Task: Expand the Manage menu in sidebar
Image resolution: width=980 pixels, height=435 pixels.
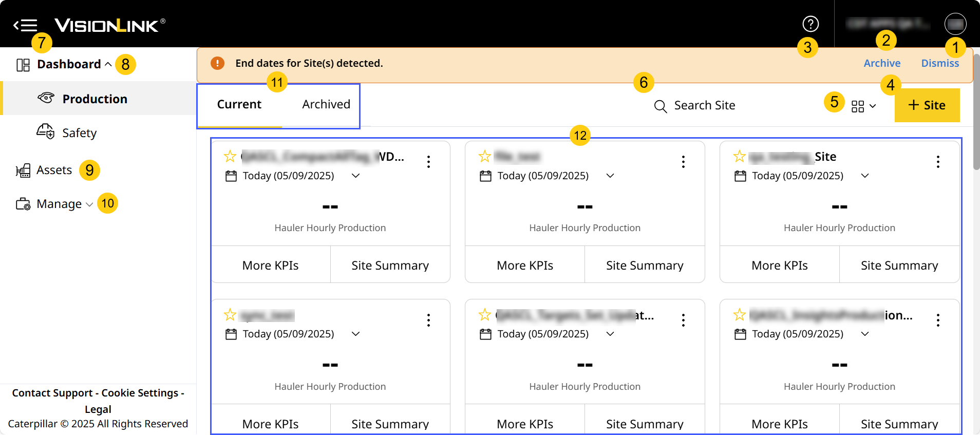Action: (59, 204)
